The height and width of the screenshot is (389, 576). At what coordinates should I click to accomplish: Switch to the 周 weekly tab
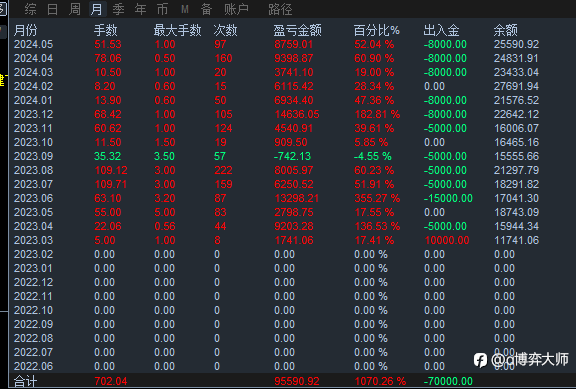tap(75, 9)
